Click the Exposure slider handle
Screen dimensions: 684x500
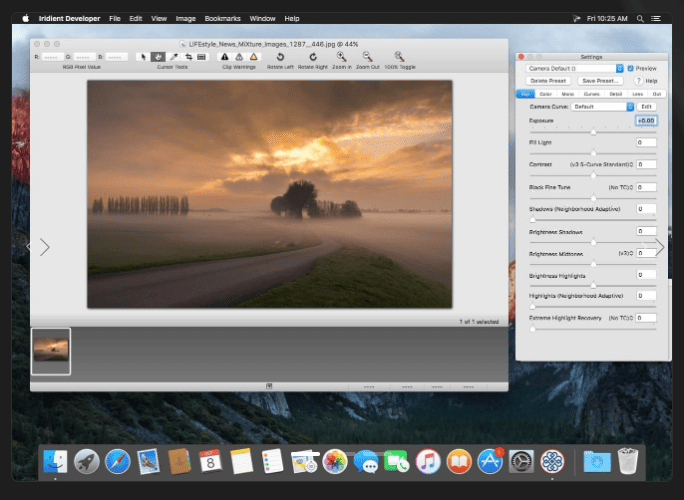click(x=593, y=132)
